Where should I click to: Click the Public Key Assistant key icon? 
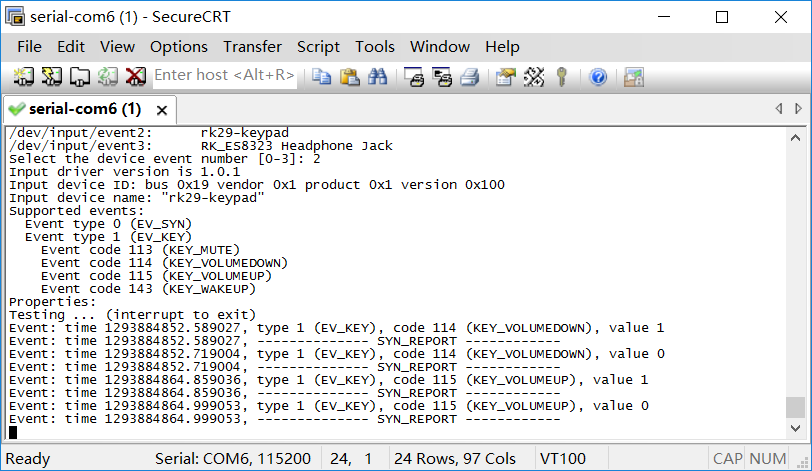(x=562, y=77)
